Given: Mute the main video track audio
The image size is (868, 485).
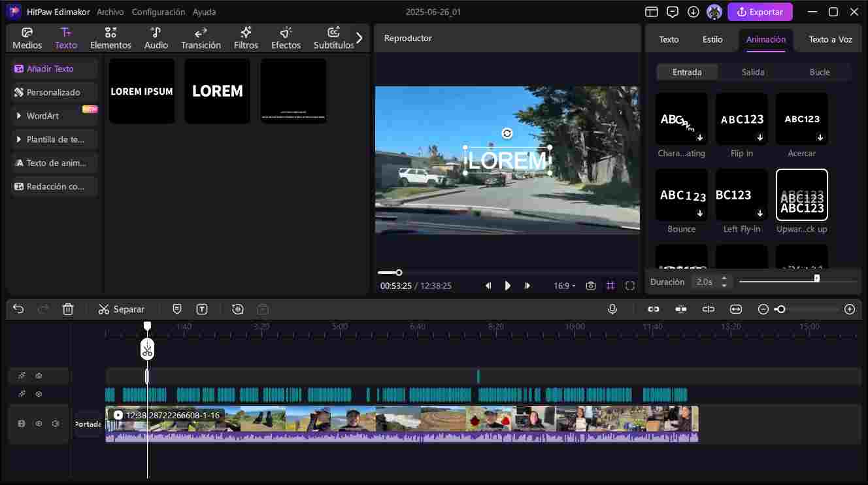Looking at the screenshot, I should [x=56, y=424].
